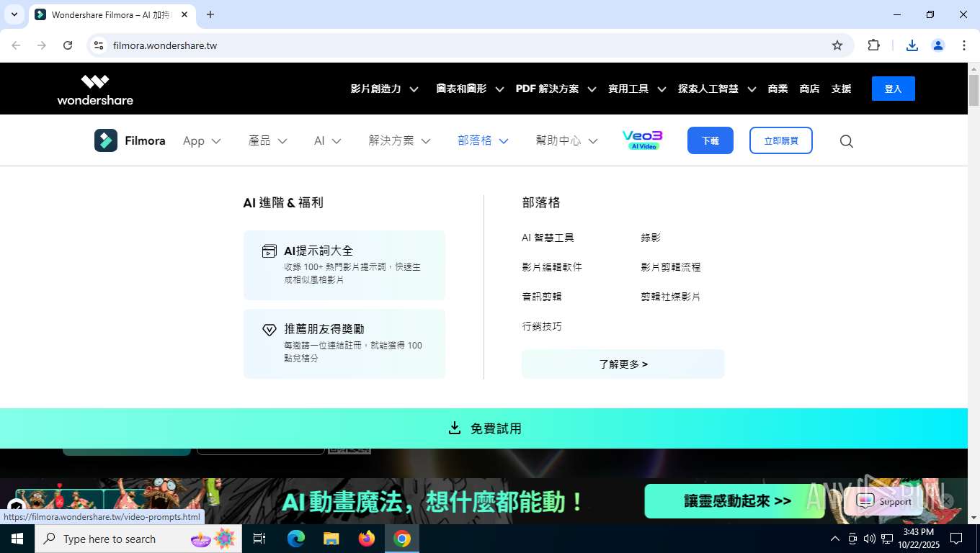Open the 推薦朋友得獎勵 card
Viewport: 980px width, 553px height.
(344, 343)
